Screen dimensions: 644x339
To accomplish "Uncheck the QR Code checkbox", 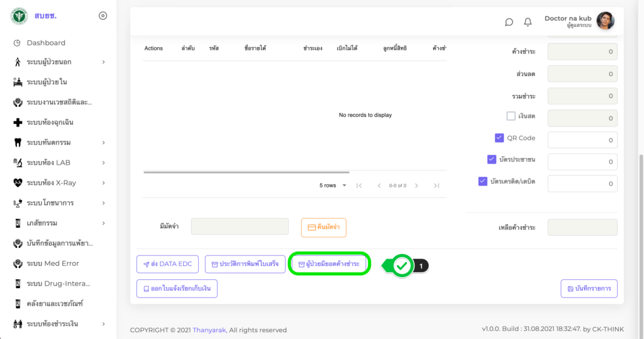I will click(499, 138).
